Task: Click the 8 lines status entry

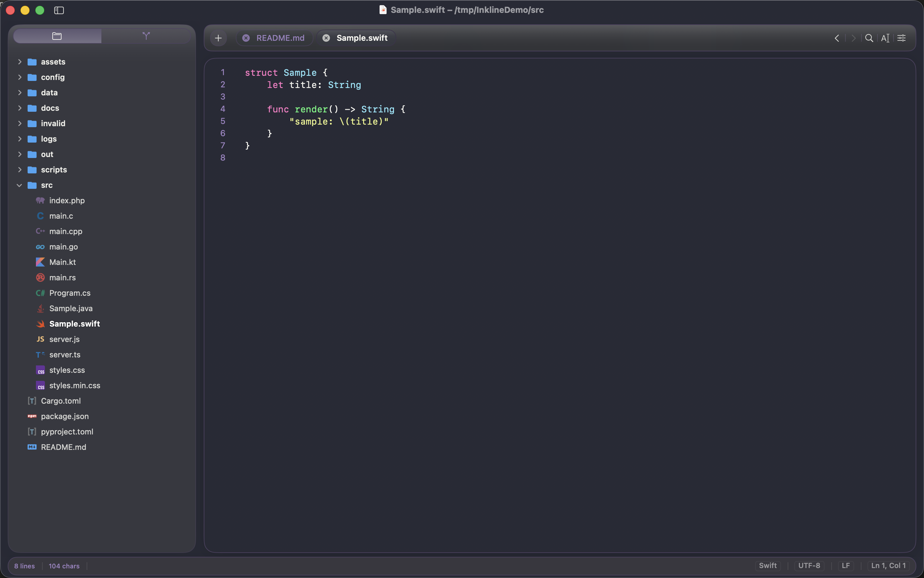Action: (x=24, y=566)
